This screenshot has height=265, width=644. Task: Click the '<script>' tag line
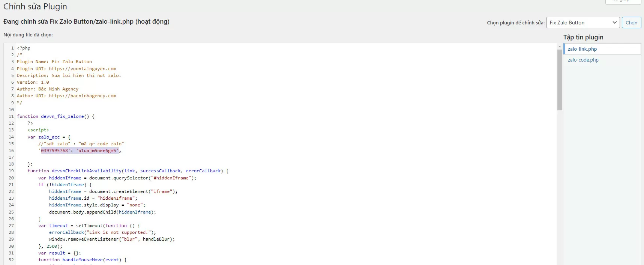[38, 130]
